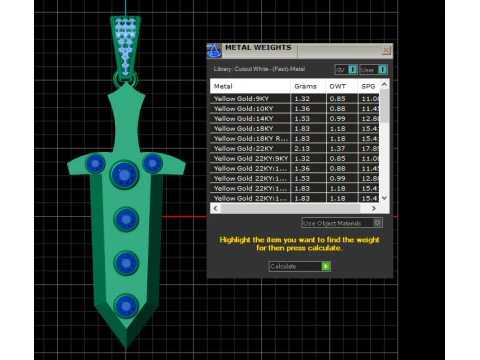This screenshot has width=480, height=360.
Task: Click grams value 2.13 for 22KY
Action: pos(302,148)
